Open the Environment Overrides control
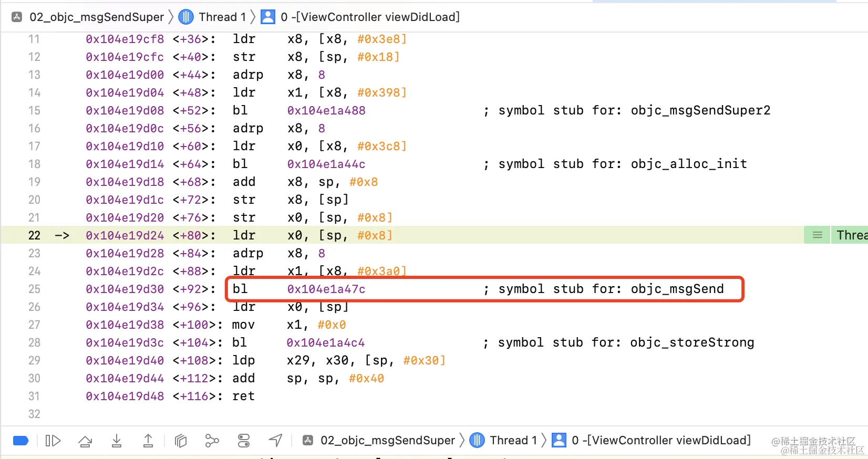868x459 pixels. click(244, 441)
